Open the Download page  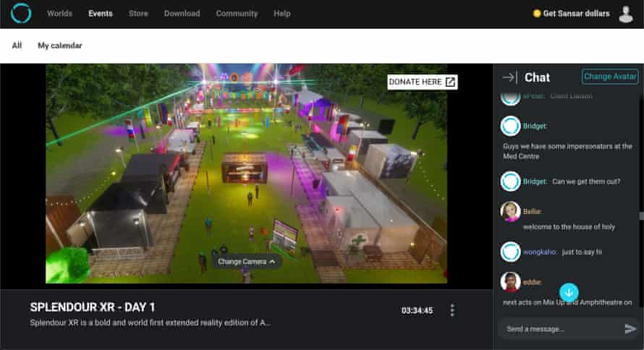pyautogui.click(x=182, y=14)
